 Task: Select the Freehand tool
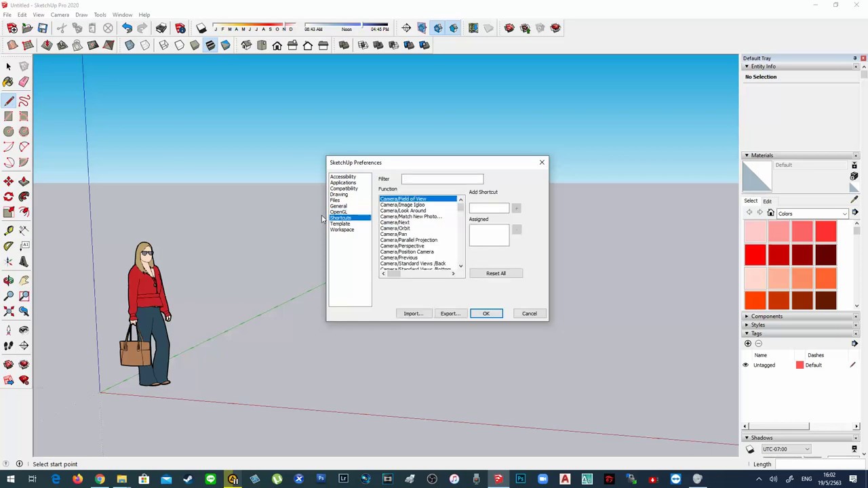[x=24, y=101]
